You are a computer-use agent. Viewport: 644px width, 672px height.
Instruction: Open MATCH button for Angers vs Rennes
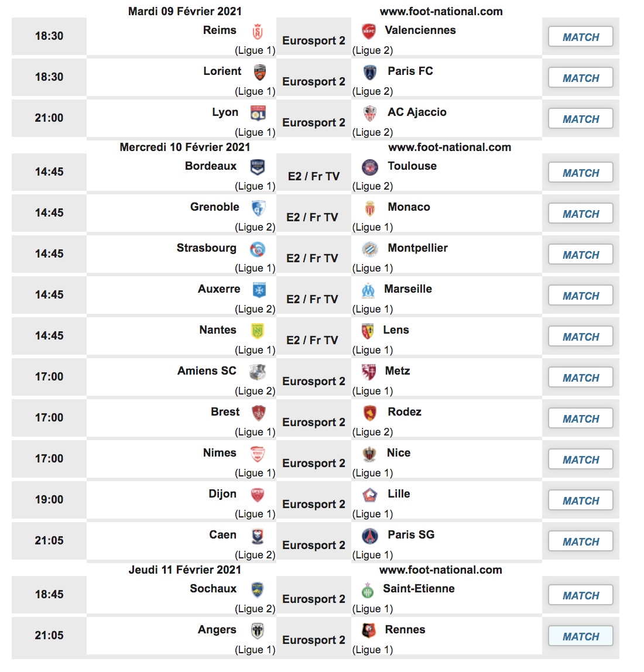click(581, 636)
